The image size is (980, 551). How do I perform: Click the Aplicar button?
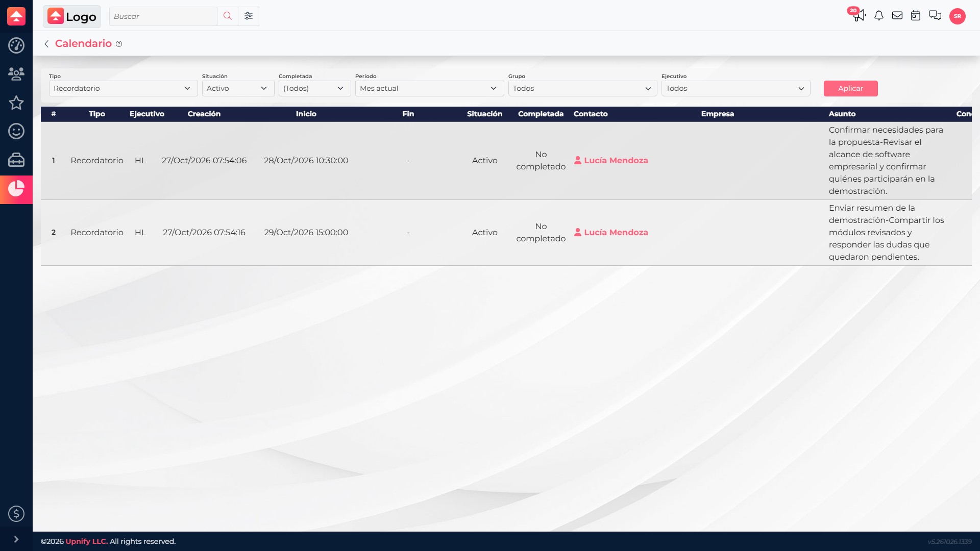(850, 88)
